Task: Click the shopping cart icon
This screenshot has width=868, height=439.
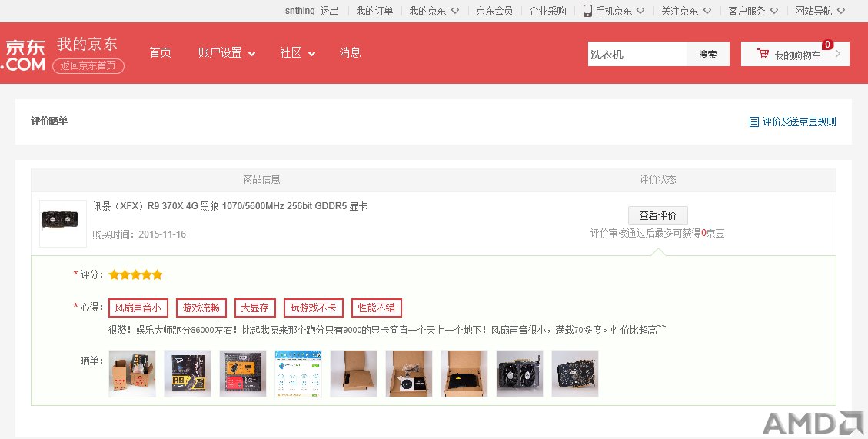Action: (762, 54)
